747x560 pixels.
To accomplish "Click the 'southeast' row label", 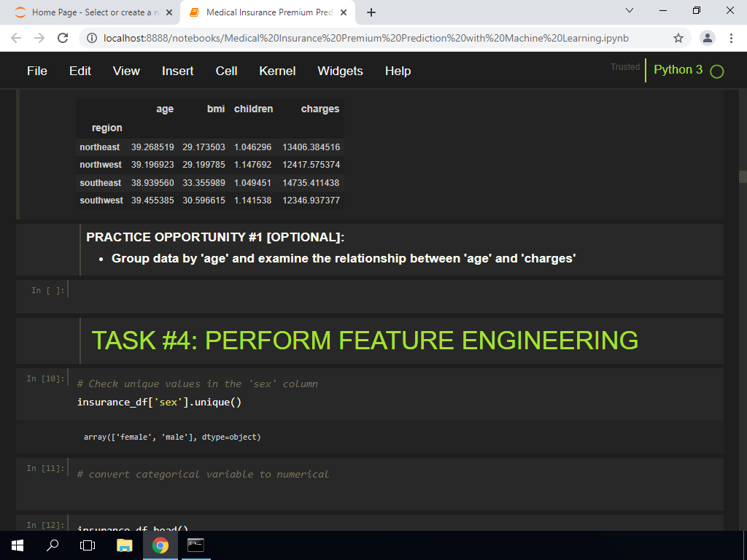I will 100,183.
